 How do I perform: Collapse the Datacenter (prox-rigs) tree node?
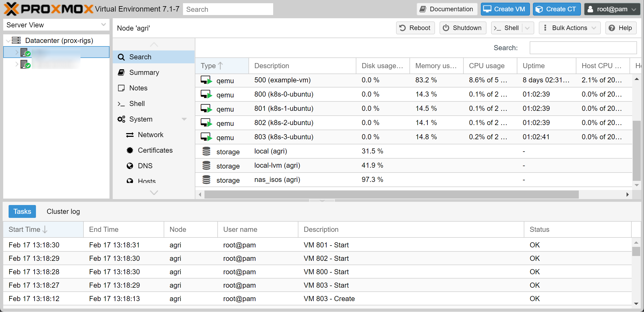8,41
